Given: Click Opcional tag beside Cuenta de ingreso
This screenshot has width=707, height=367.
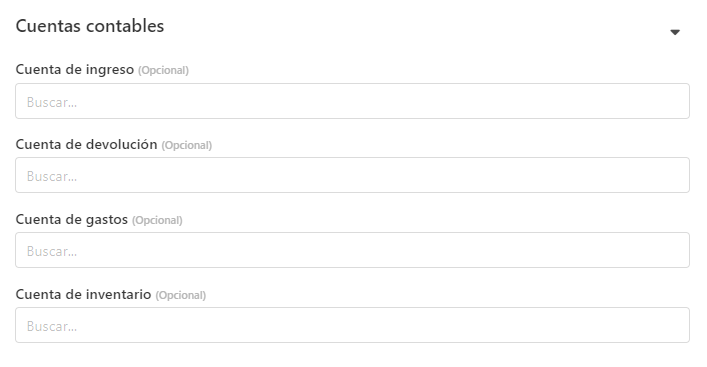Looking at the screenshot, I should (163, 70).
